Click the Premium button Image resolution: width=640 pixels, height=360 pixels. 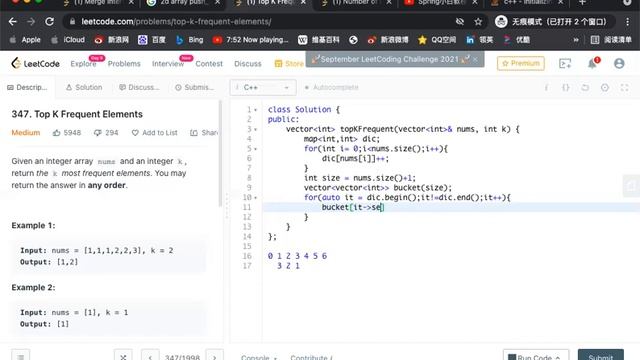click(520, 63)
